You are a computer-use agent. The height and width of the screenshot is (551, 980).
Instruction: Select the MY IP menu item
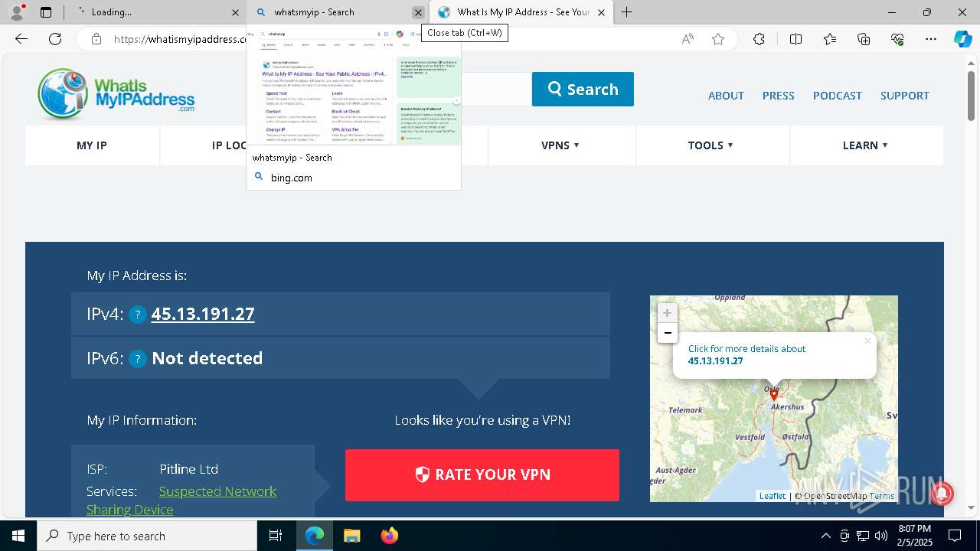tap(92, 145)
